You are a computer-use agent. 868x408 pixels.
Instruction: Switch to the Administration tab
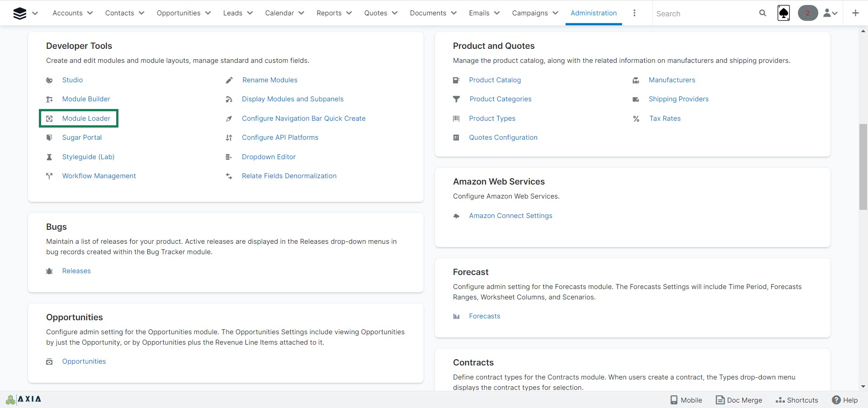[x=593, y=13]
